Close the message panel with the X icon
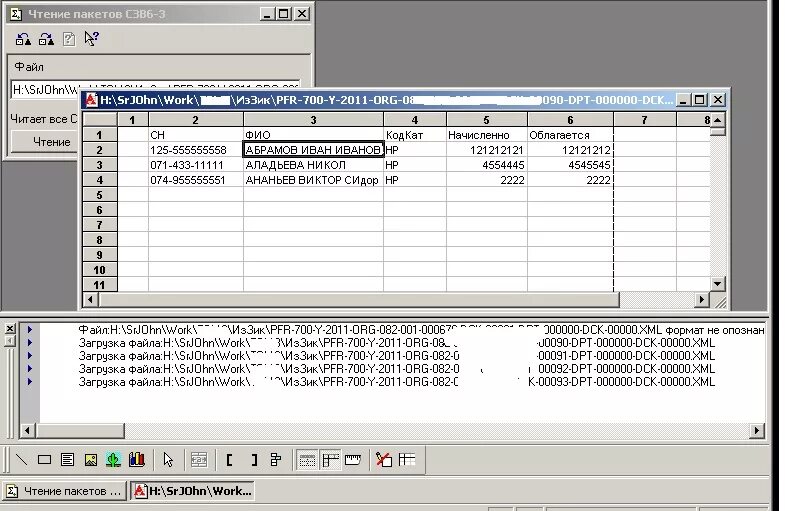This screenshot has width=785, height=511. (10, 329)
